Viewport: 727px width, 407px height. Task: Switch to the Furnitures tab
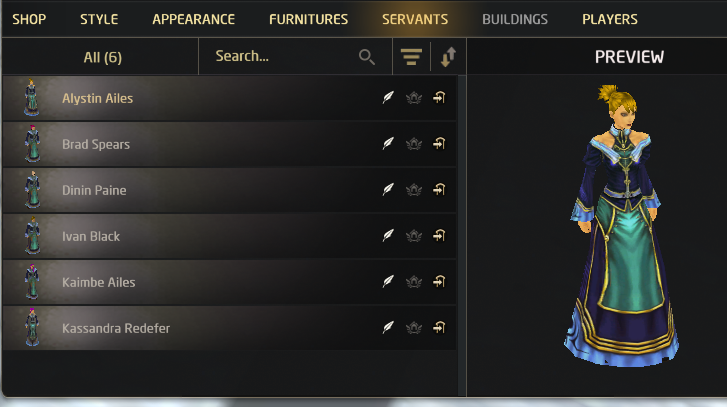[x=308, y=19]
